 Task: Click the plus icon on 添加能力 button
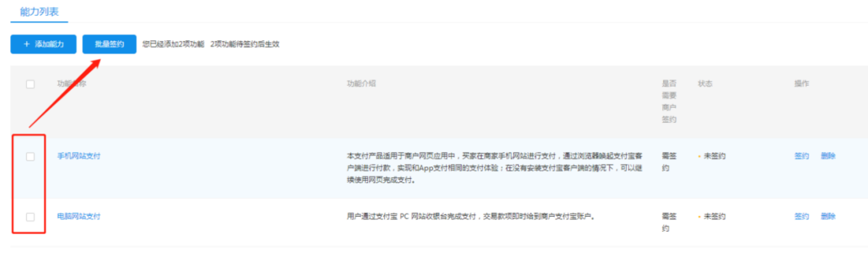[27, 44]
